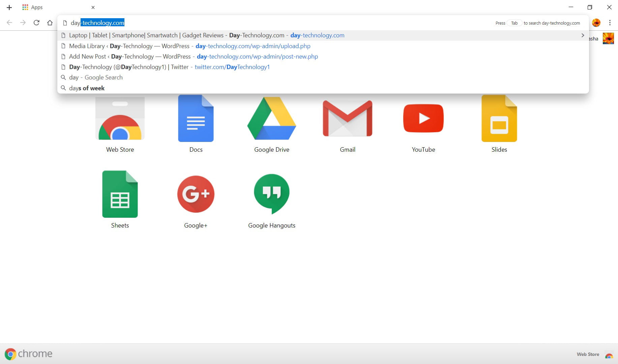The height and width of the screenshot is (364, 618).
Task: Click the Google Drive label text
Action: click(272, 150)
